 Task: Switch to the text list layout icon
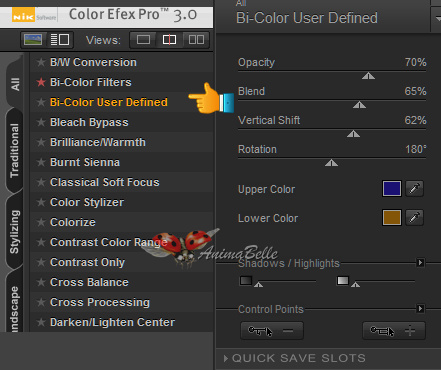click(60, 40)
